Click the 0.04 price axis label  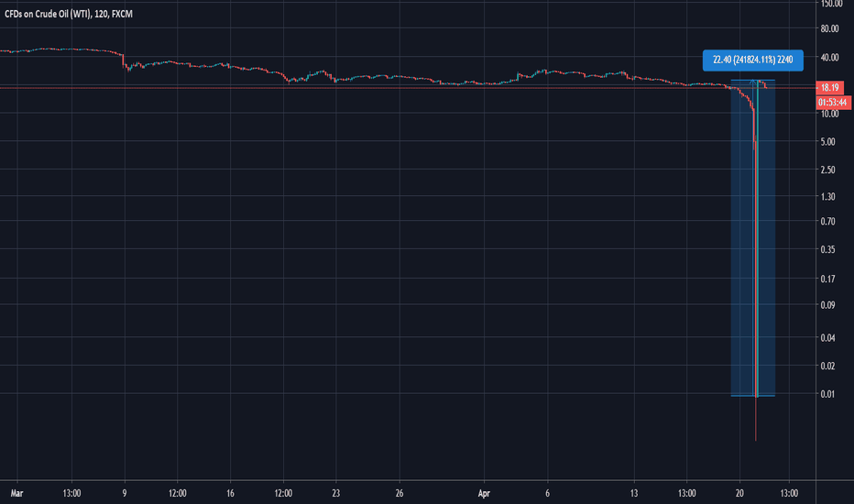coord(827,338)
